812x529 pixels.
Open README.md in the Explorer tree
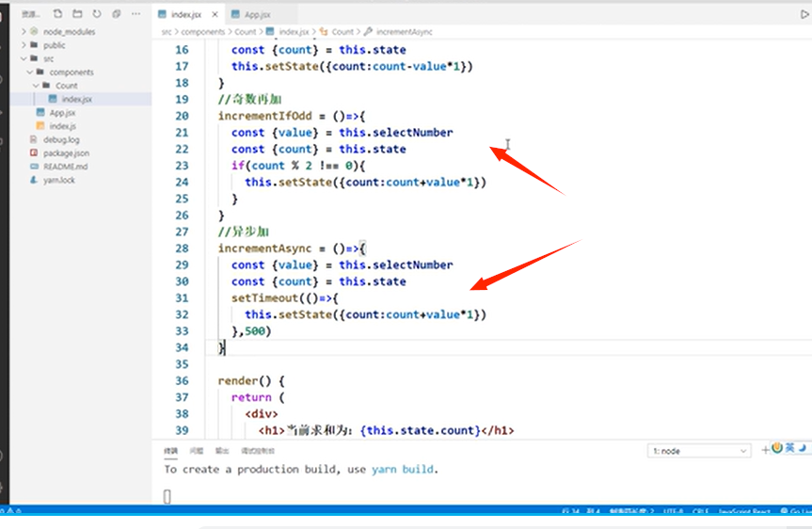65,167
